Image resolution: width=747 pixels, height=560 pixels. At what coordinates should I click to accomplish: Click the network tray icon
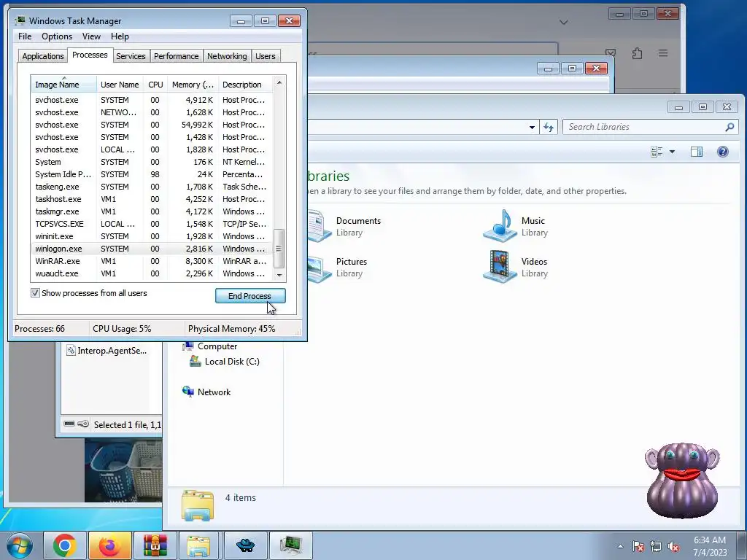pyautogui.click(x=656, y=546)
